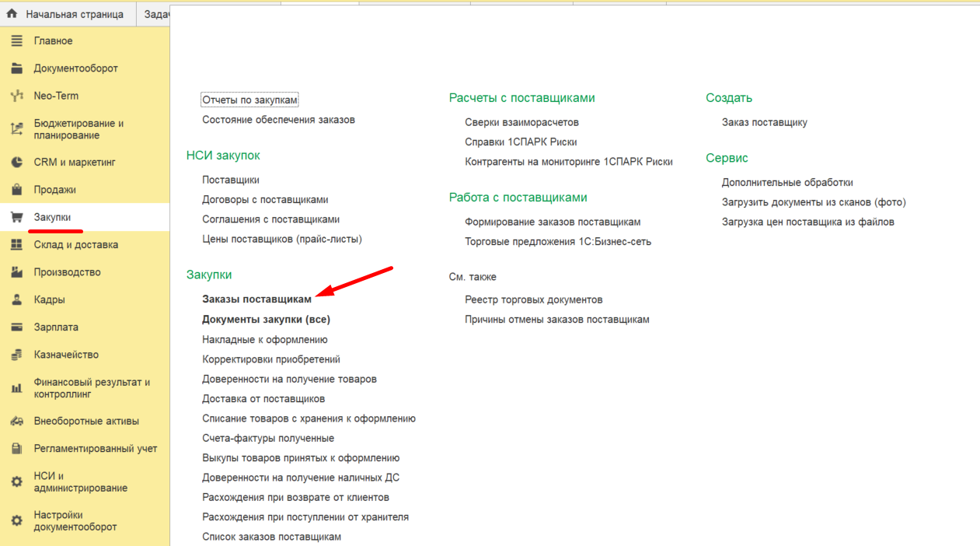Open the Продажи shopping bag icon
Image resolution: width=980 pixels, height=546 pixels.
[x=16, y=190]
